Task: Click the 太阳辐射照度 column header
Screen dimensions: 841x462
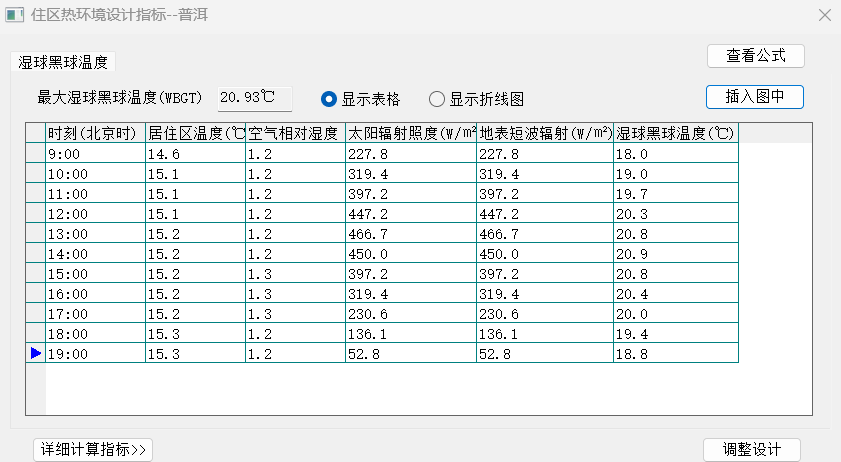Action: [410, 133]
